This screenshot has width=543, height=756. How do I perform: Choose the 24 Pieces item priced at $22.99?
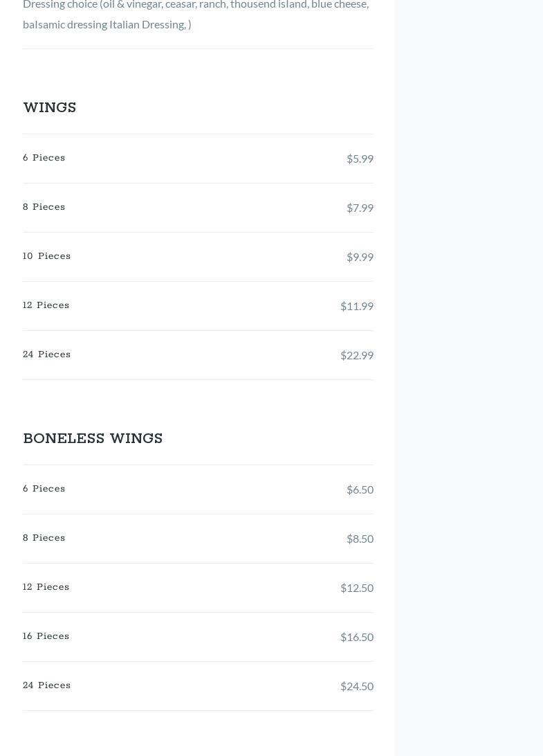pyautogui.click(x=47, y=354)
